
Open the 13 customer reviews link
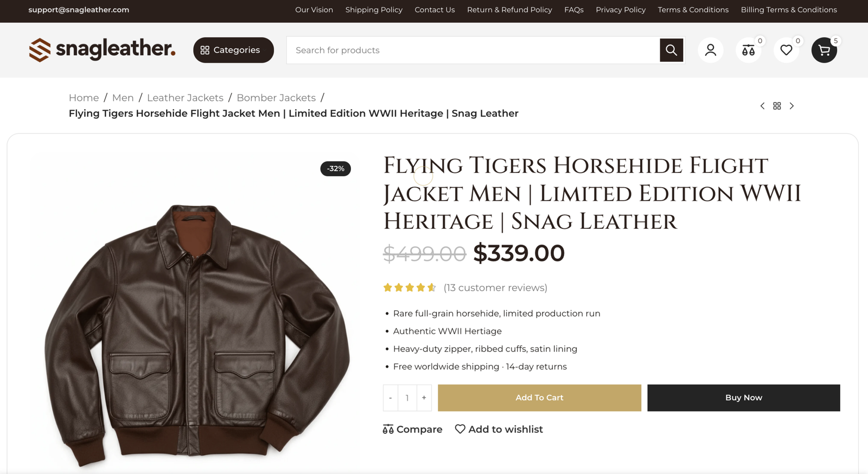pyautogui.click(x=495, y=287)
